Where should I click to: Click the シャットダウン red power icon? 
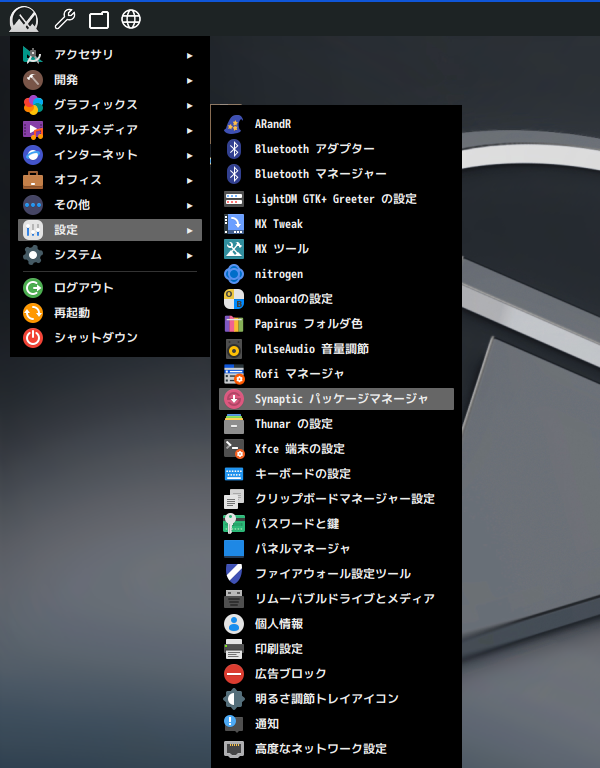coord(33,337)
